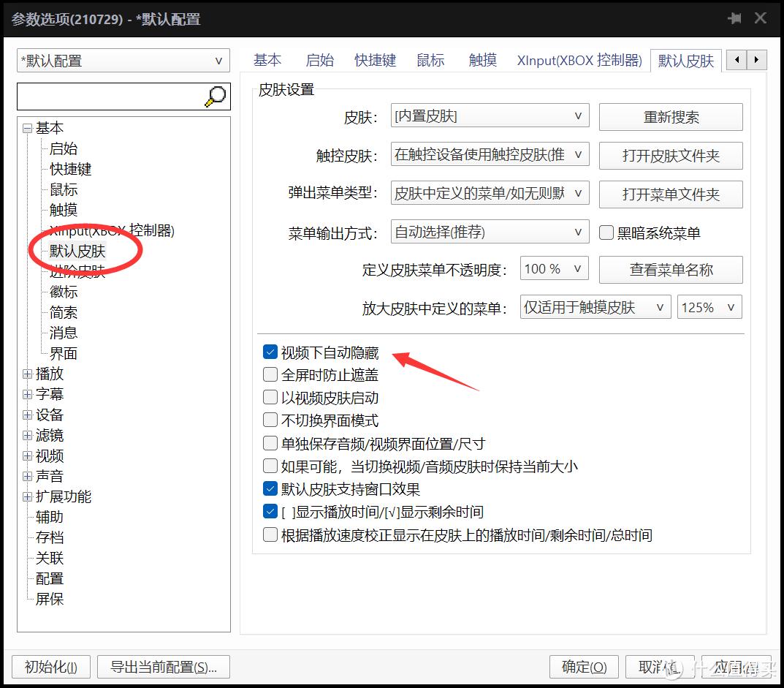This screenshot has height=688, width=784.
Task: Expand the 播放 tree node
Action: (x=26, y=374)
